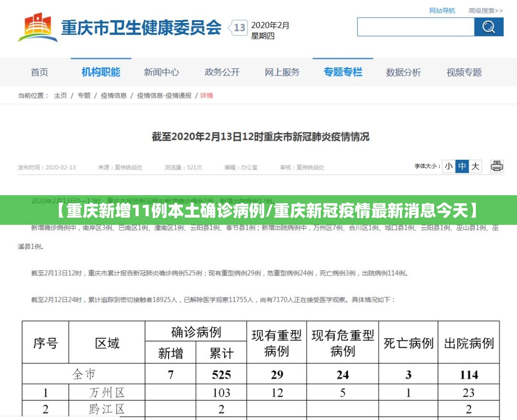Open the 专题专栏 menu
This screenshot has width=517, height=420.
click(x=343, y=72)
